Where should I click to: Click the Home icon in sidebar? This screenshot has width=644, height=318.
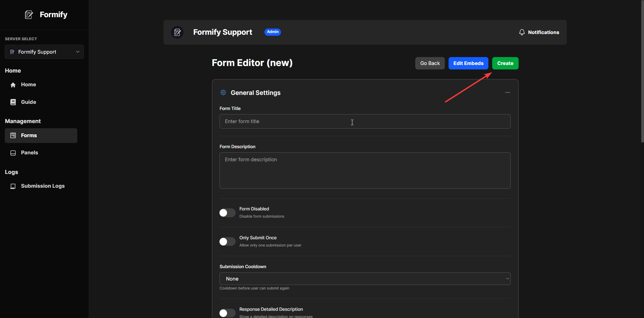point(13,85)
